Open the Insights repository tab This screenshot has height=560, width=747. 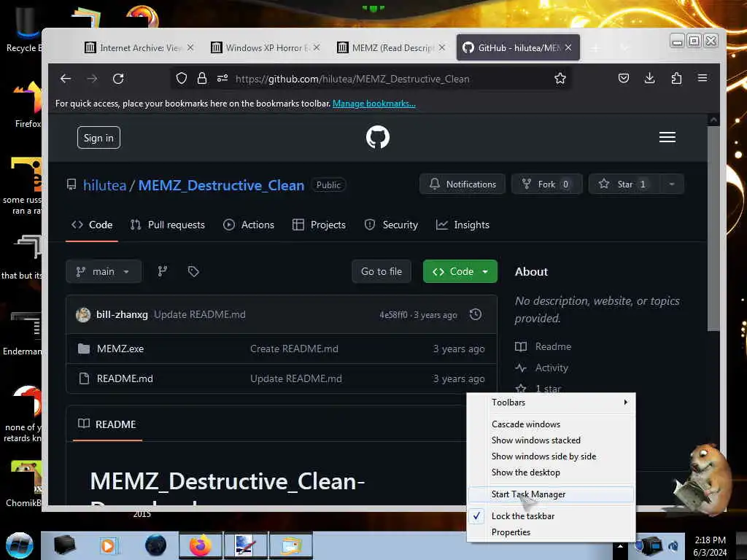tap(462, 225)
